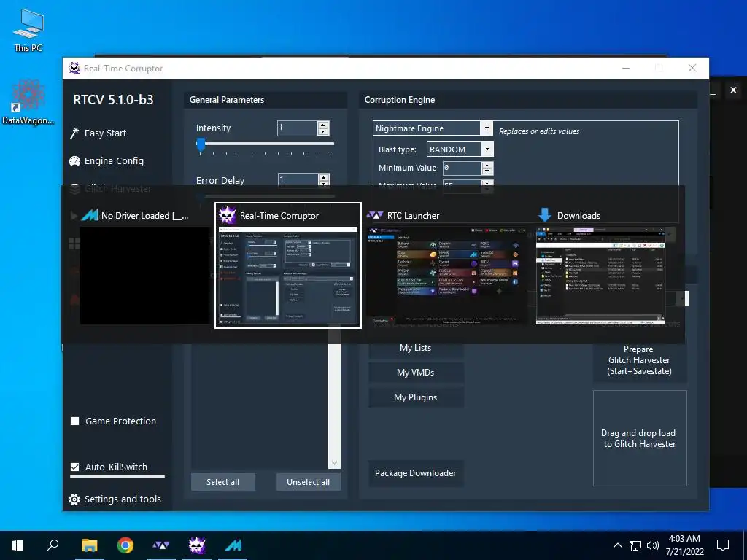
Task: Click Minimum Value input field
Action: [x=462, y=168]
